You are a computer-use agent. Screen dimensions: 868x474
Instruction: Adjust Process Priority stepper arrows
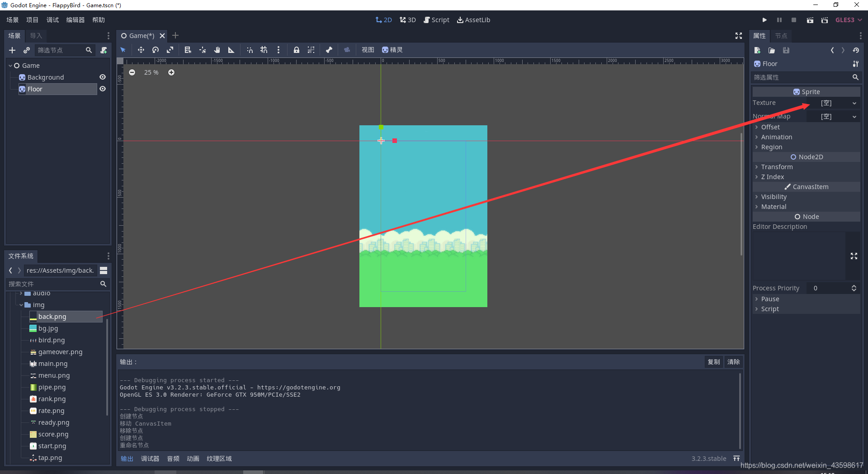(854, 288)
